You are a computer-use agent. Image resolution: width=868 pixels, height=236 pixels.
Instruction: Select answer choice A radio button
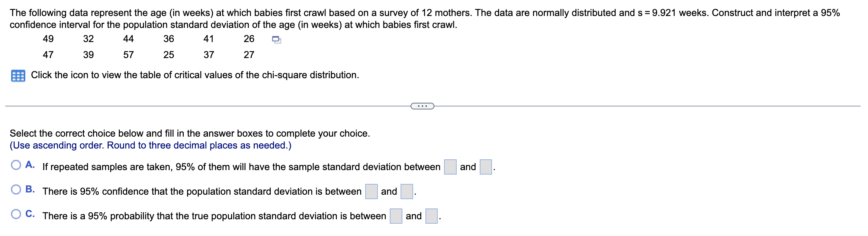tap(15, 164)
